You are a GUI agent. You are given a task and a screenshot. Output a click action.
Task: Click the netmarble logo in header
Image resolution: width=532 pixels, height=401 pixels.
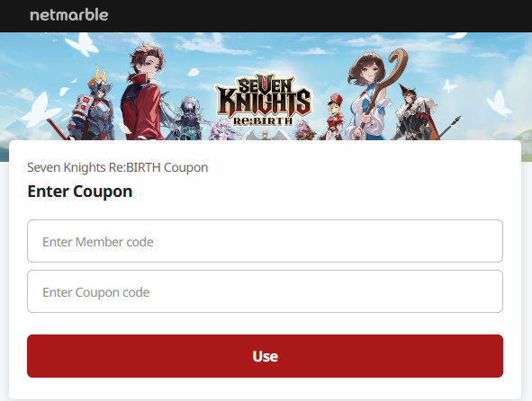tap(69, 15)
